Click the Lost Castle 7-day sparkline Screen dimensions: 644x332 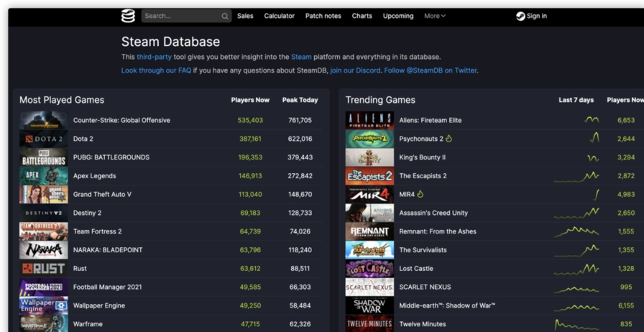click(576, 269)
